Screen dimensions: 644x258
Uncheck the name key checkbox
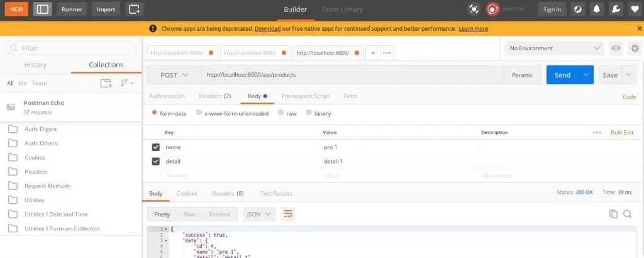[156, 147]
